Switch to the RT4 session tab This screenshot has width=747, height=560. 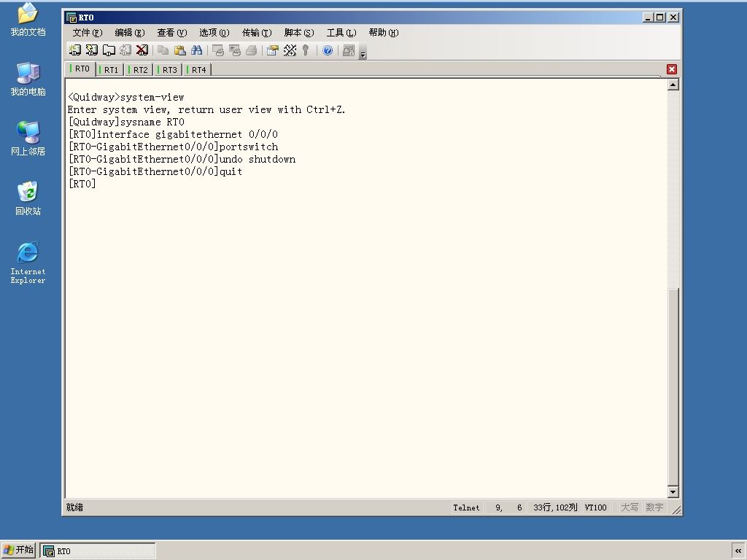pyautogui.click(x=197, y=70)
